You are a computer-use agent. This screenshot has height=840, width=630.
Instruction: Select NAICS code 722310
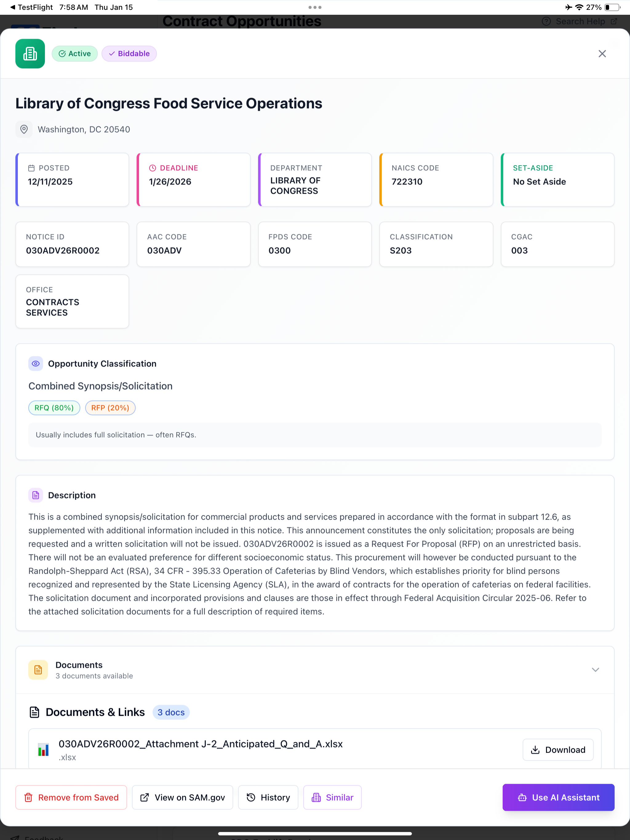coord(407,181)
